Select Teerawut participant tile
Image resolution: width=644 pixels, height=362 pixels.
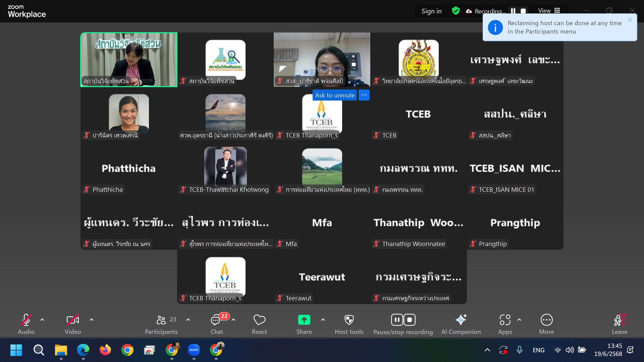[x=322, y=277]
